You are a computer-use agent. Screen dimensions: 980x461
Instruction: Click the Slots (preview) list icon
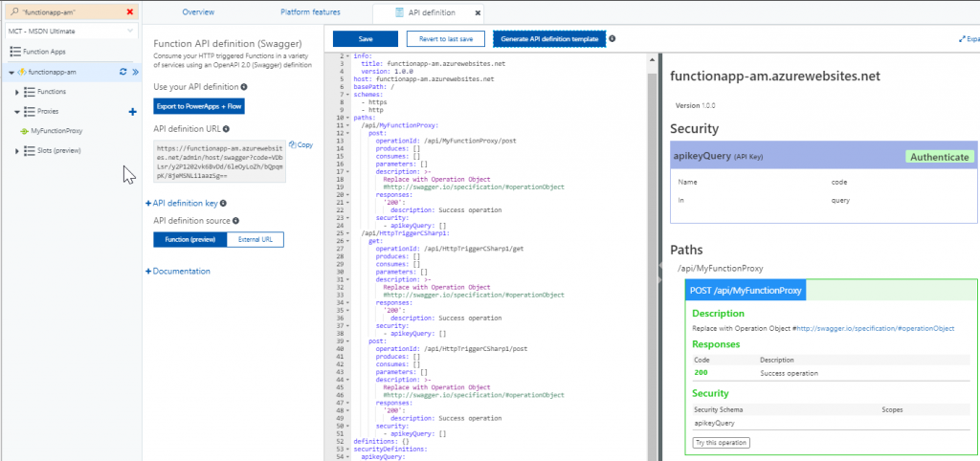point(29,150)
